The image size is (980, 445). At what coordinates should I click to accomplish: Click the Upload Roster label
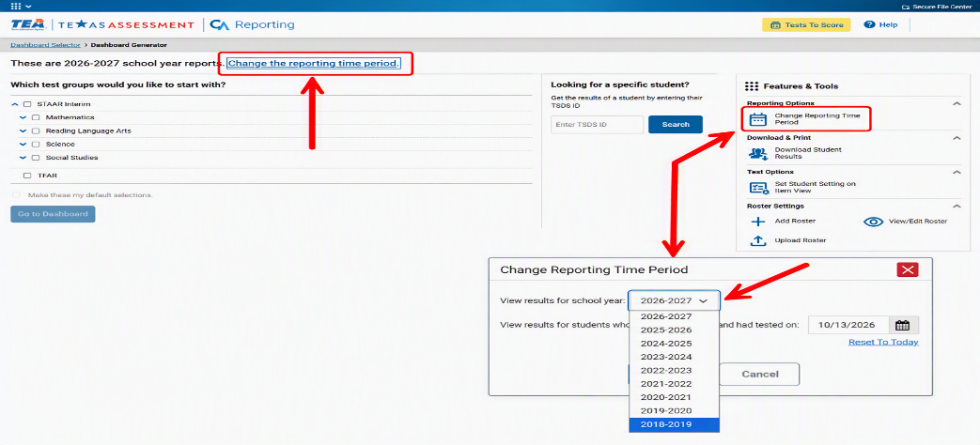pyautogui.click(x=801, y=240)
